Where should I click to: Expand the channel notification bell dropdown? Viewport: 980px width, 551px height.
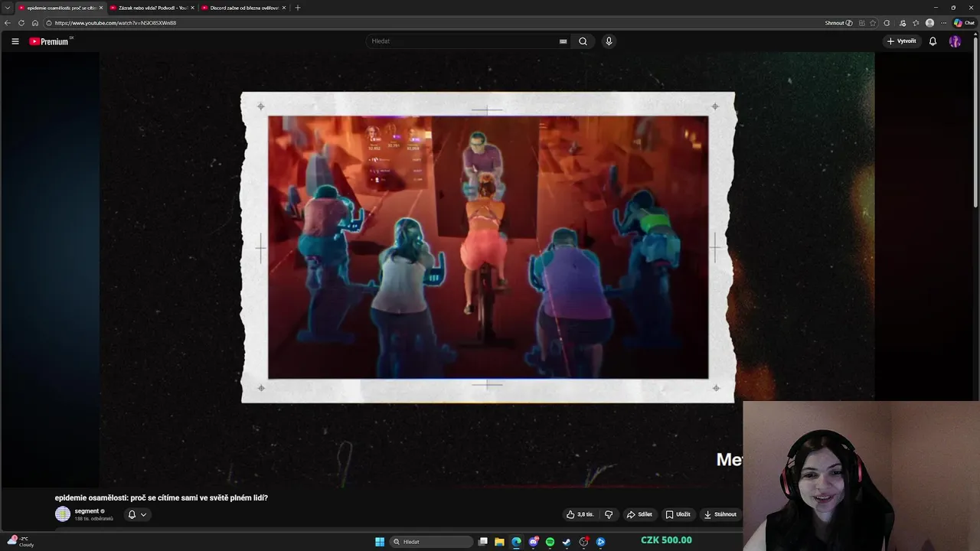click(137, 514)
